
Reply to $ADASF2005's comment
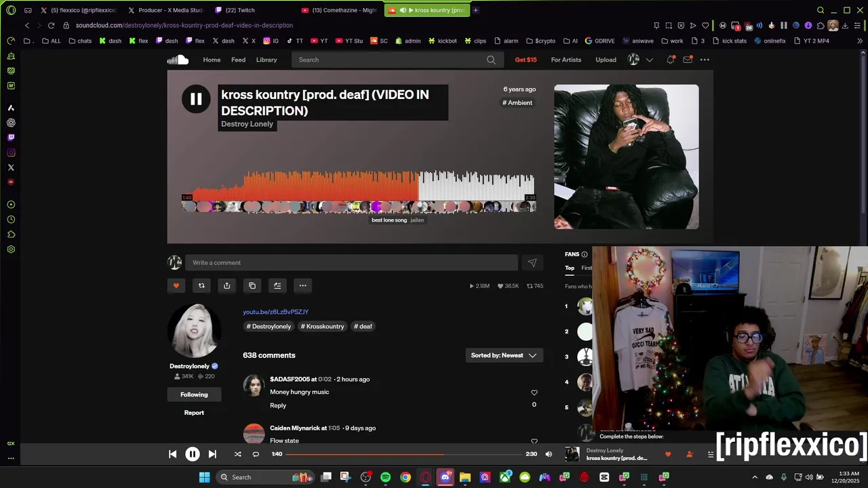tap(278, 405)
